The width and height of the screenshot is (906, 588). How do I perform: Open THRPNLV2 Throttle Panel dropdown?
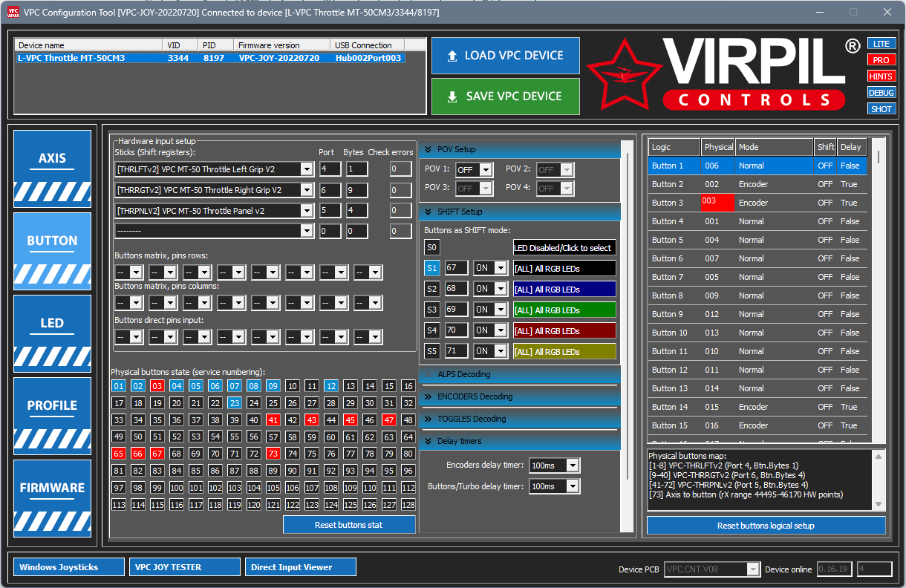click(307, 211)
